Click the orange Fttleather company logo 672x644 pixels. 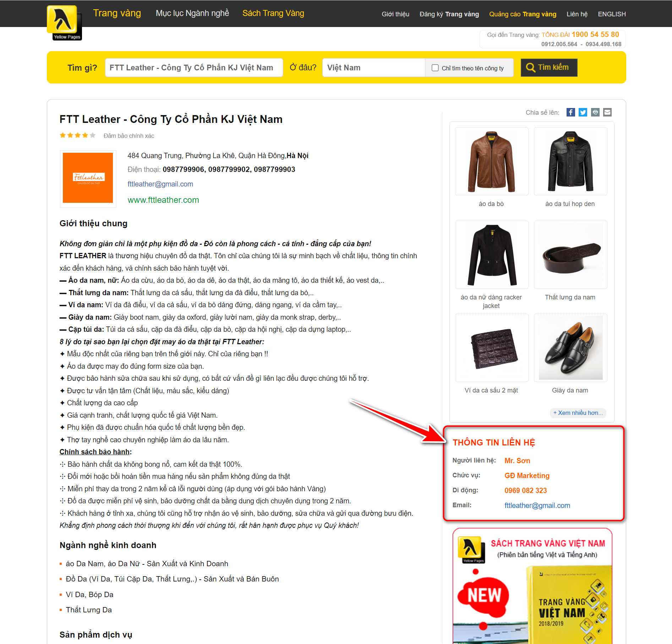pos(88,178)
